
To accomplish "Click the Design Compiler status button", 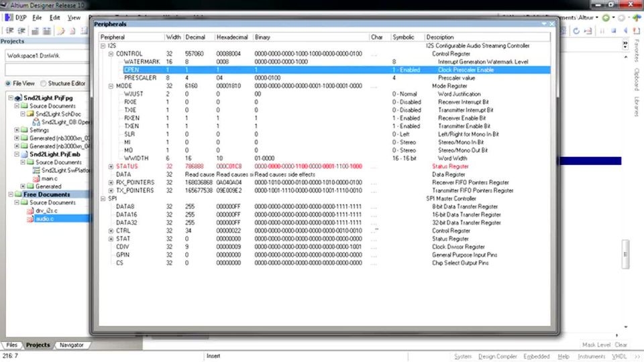I will pyautogui.click(x=497, y=356).
